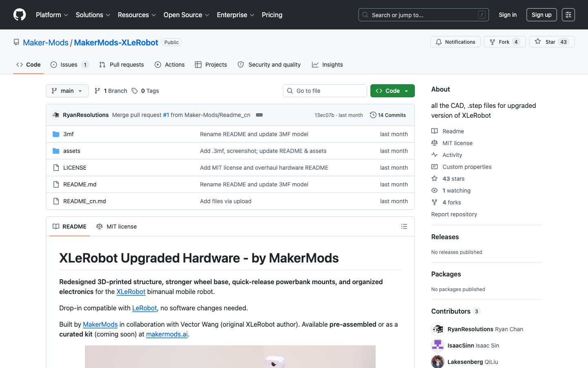View 43 stars stargazers
588x368 pixels.
(x=448, y=179)
